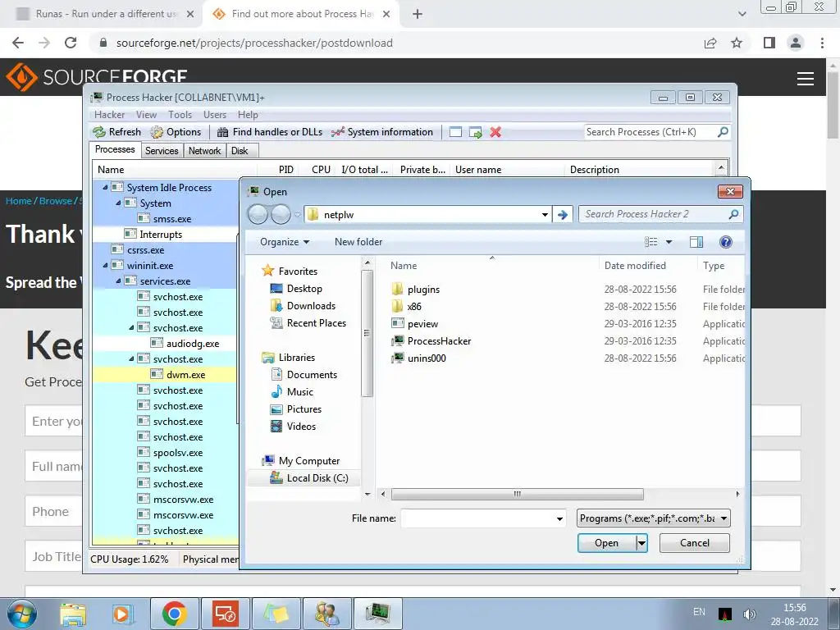Click the Cancel button in dialog
Viewport: 840px width, 630px height.
[694, 543]
